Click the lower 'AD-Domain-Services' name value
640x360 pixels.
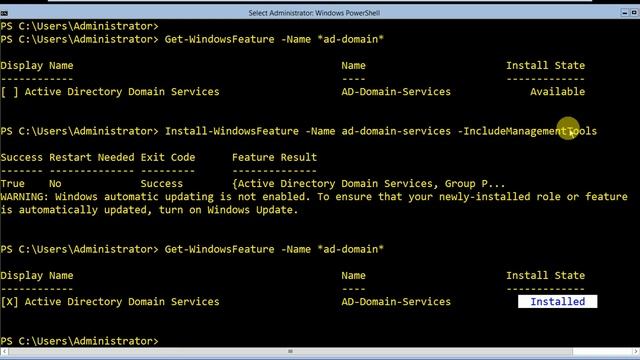[396, 302]
